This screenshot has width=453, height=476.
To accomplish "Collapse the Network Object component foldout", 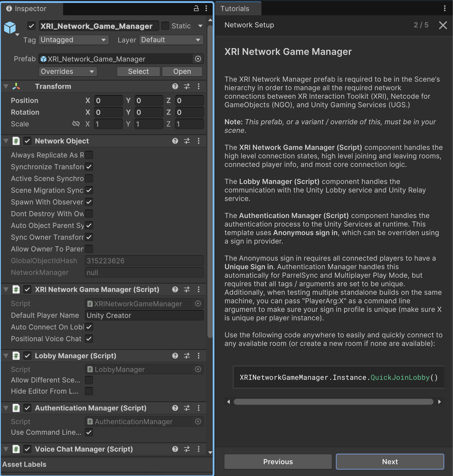I will 6,141.
